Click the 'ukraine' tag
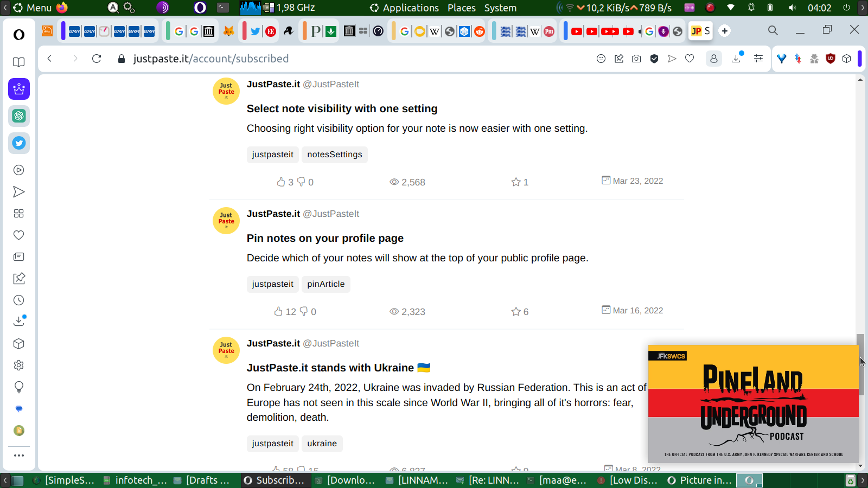This screenshot has width=868, height=488. click(322, 444)
